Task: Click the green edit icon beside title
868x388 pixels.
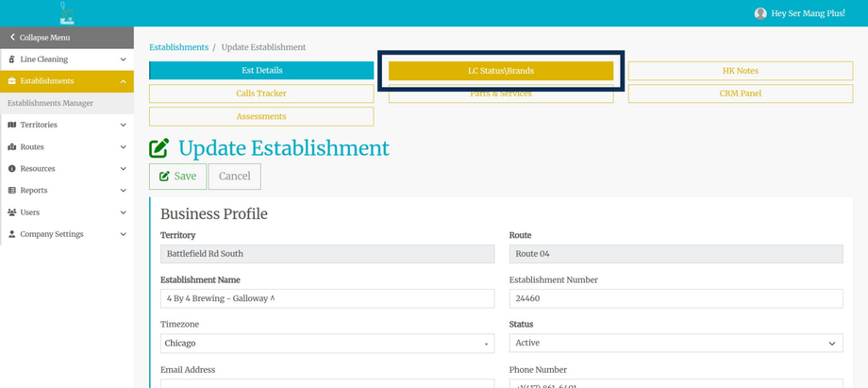Action: pyautogui.click(x=159, y=148)
